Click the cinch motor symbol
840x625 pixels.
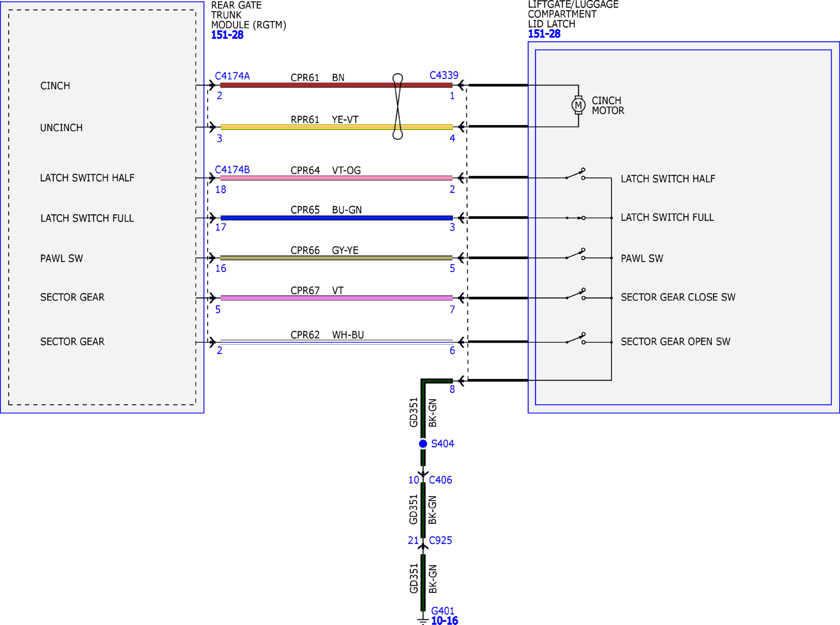pos(579,105)
